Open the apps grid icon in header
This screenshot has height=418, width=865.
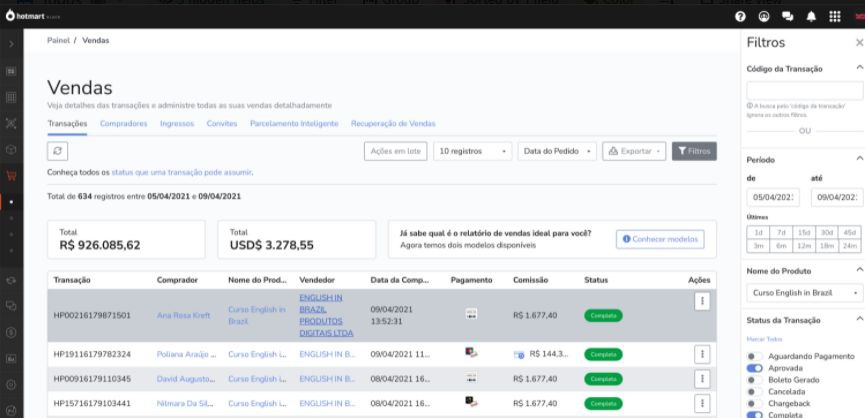click(834, 16)
